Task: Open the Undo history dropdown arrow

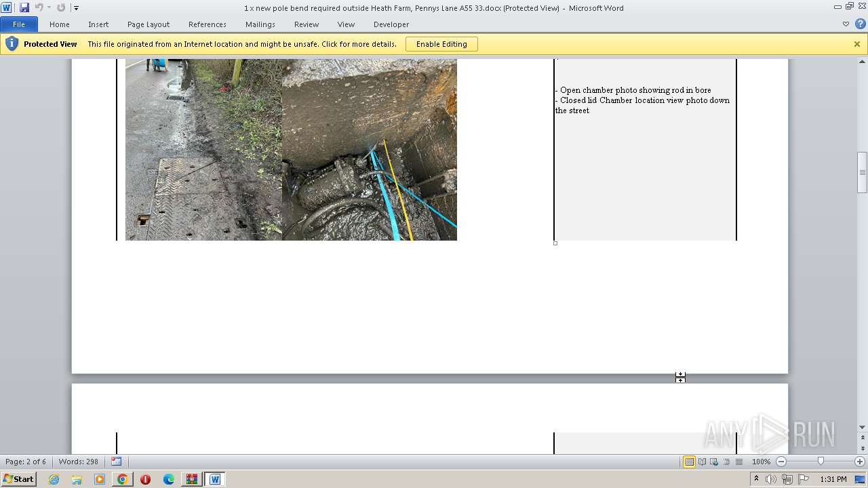Action: tap(49, 8)
